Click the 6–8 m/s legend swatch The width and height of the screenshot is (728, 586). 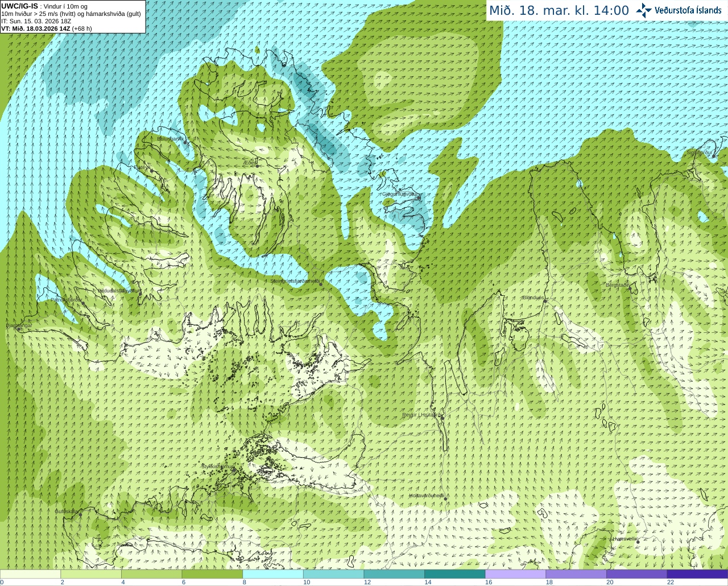click(x=212, y=573)
